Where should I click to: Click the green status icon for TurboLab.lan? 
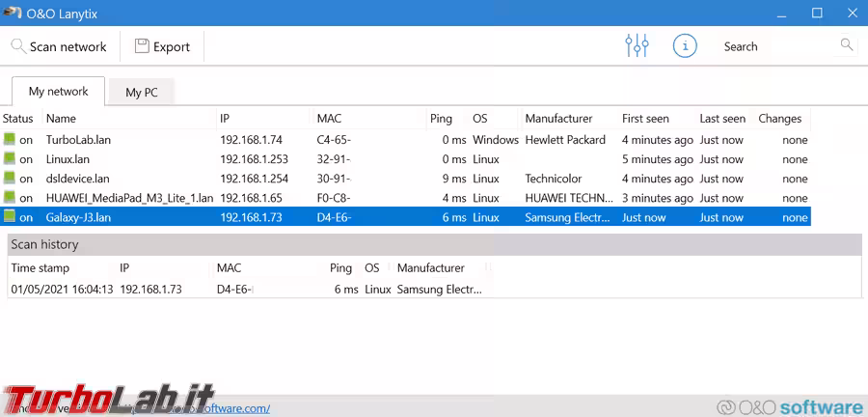(10, 140)
